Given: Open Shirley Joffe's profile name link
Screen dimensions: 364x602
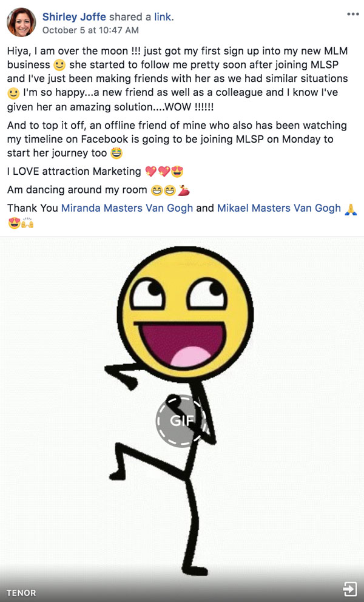Looking at the screenshot, I should pyautogui.click(x=74, y=17).
